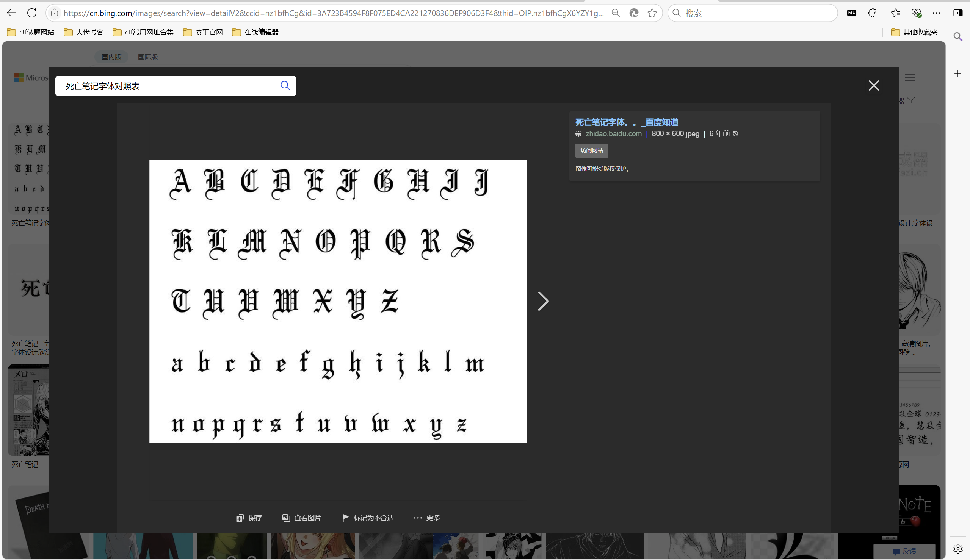Click the M↓ extension icon

click(x=851, y=13)
